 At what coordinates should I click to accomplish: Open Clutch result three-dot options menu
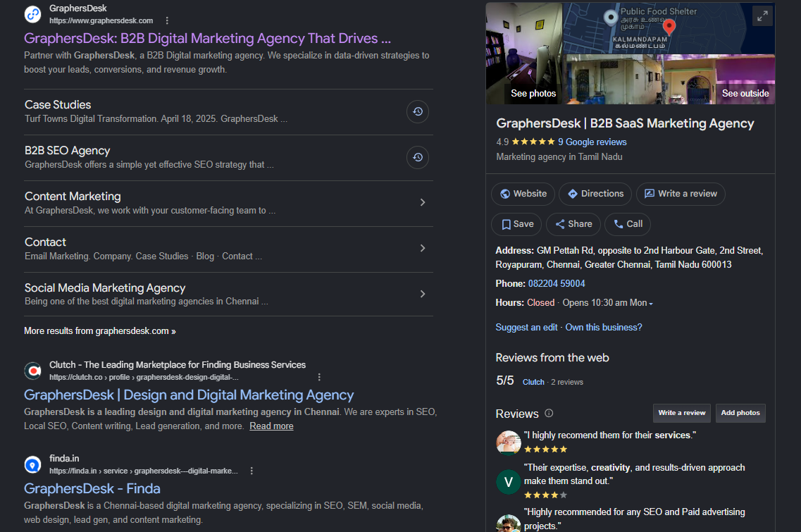pyautogui.click(x=319, y=377)
